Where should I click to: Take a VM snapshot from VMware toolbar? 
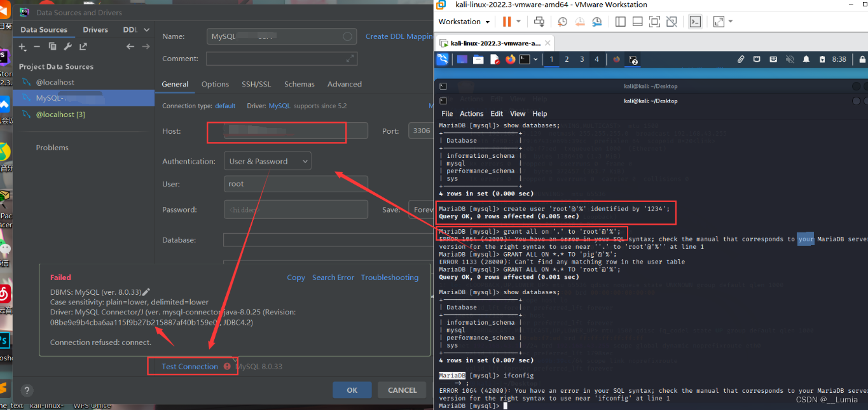563,22
